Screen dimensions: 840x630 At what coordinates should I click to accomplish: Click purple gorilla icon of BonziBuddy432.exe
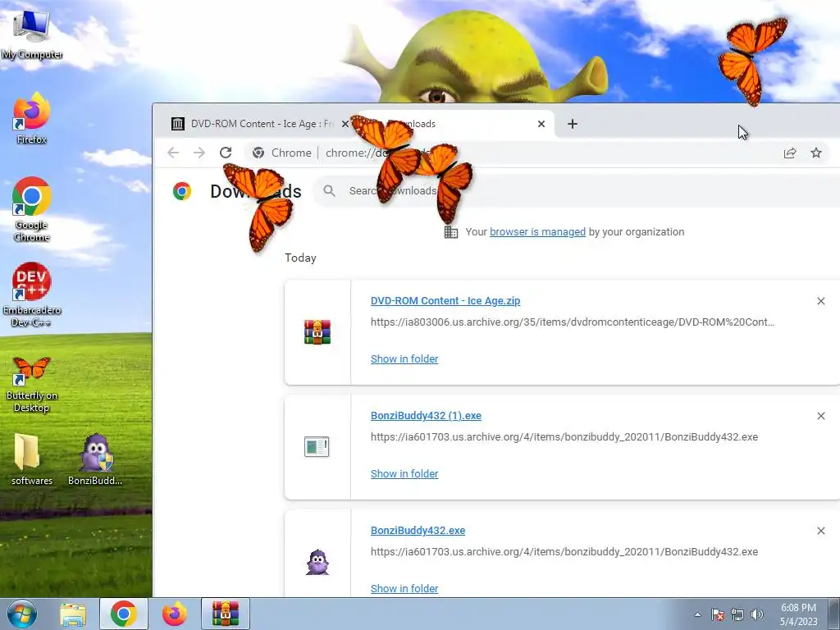(317, 562)
